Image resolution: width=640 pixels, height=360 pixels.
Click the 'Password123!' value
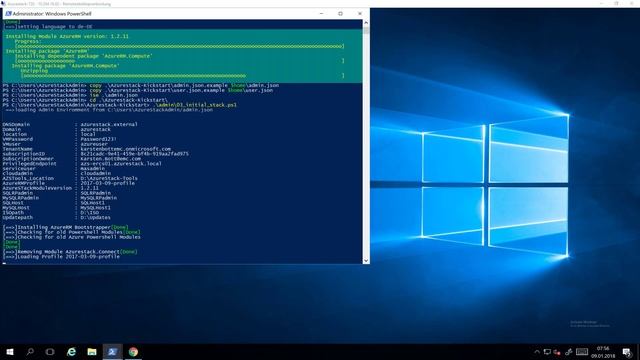98,139
